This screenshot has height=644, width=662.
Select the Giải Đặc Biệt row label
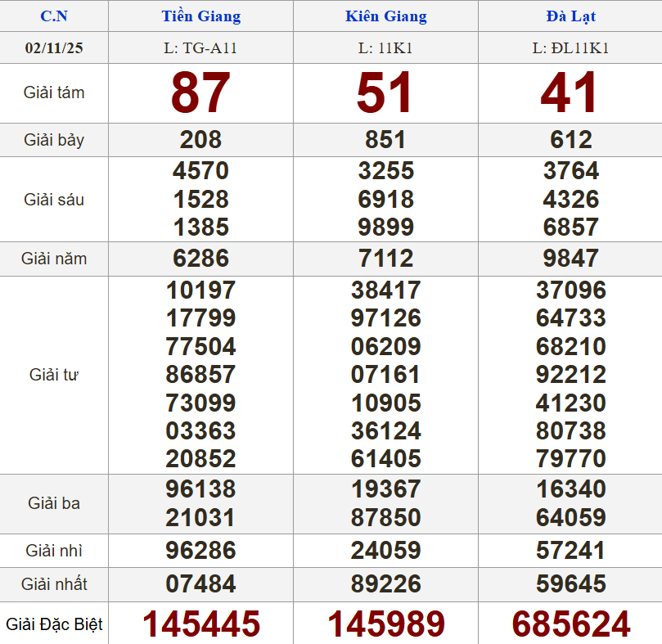point(53,624)
